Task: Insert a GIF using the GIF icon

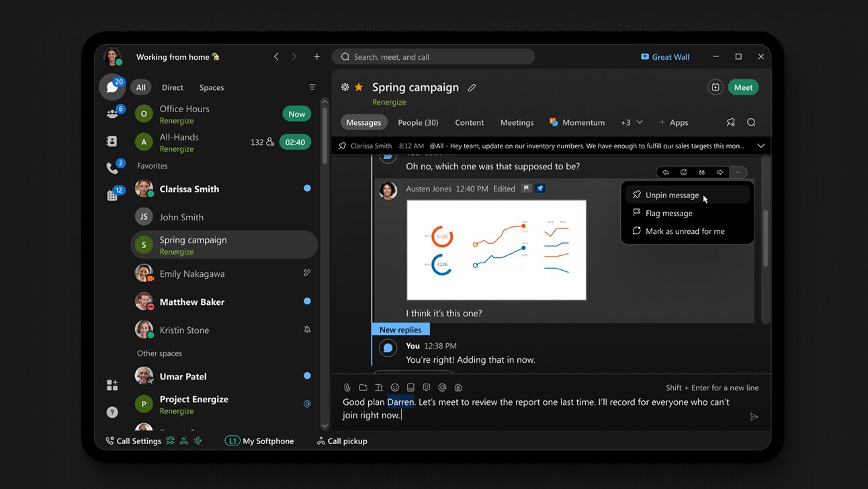Action: [x=410, y=388]
